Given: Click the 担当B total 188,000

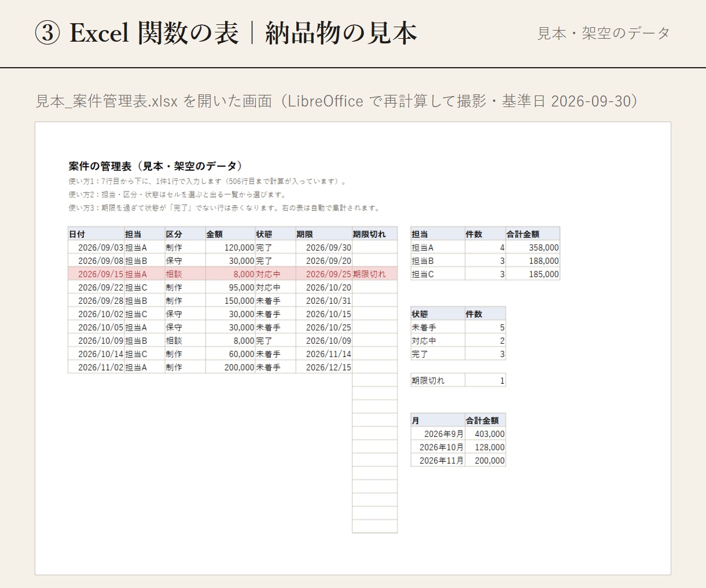Looking at the screenshot, I should point(533,260).
